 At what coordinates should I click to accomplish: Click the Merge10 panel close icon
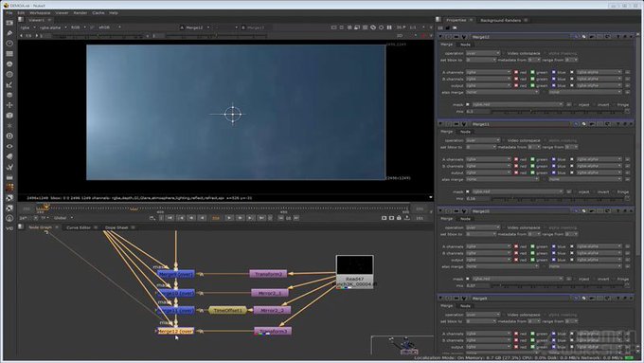pos(632,211)
